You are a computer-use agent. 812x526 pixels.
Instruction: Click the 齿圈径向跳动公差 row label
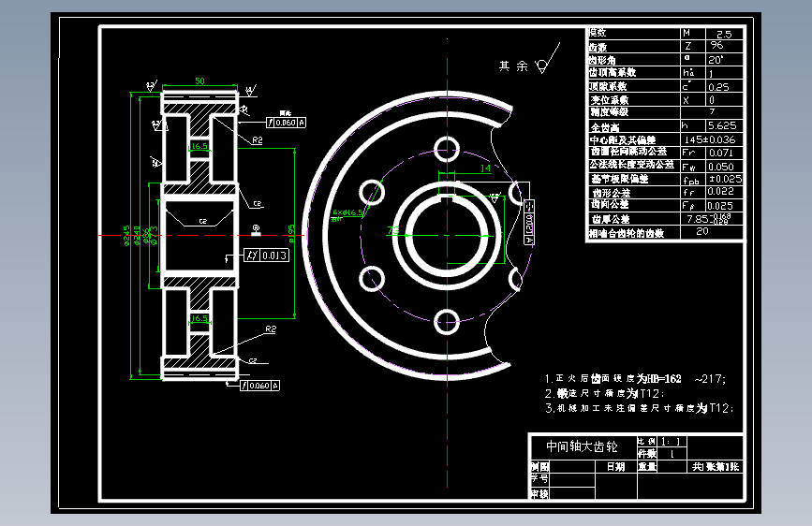click(x=628, y=152)
